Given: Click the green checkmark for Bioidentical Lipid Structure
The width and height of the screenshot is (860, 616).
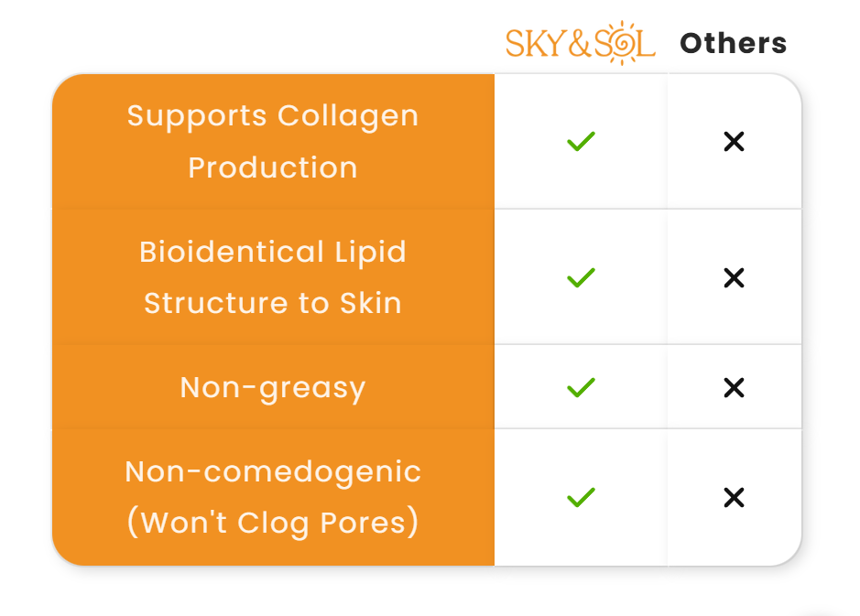Looking at the screenshot, I should pos(581,277).
